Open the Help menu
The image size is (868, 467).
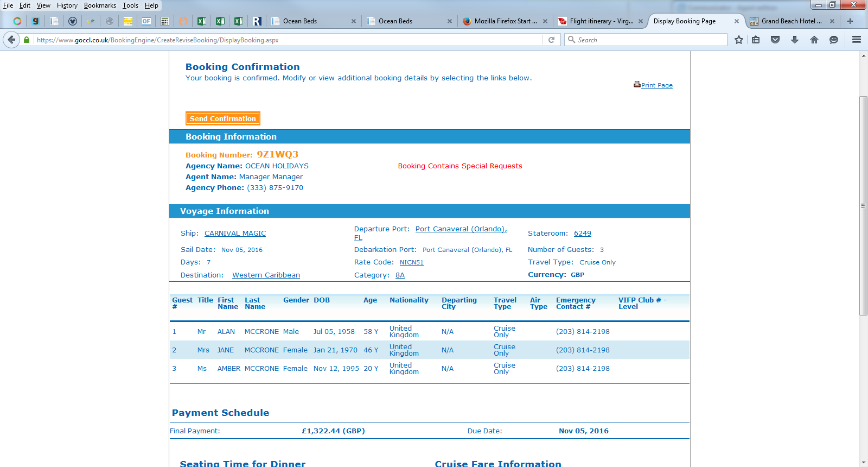pyautogui.click(x=151, y=5)
